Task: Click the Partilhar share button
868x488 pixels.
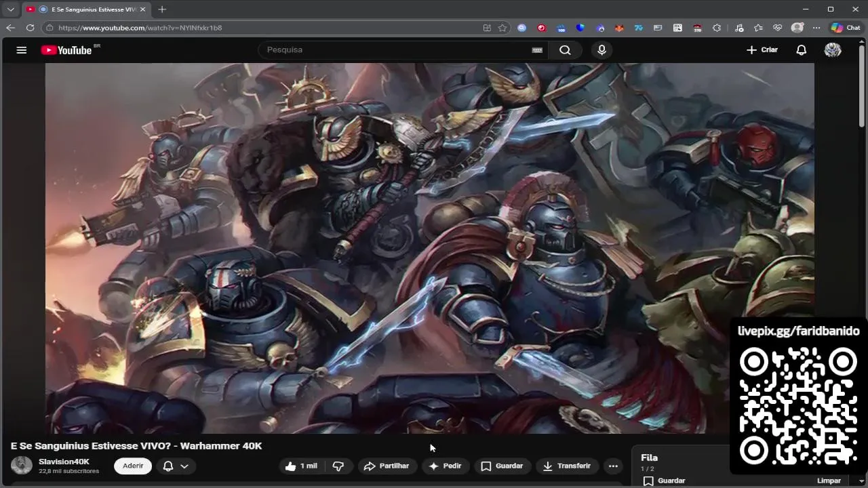Action: pos(387,466)
